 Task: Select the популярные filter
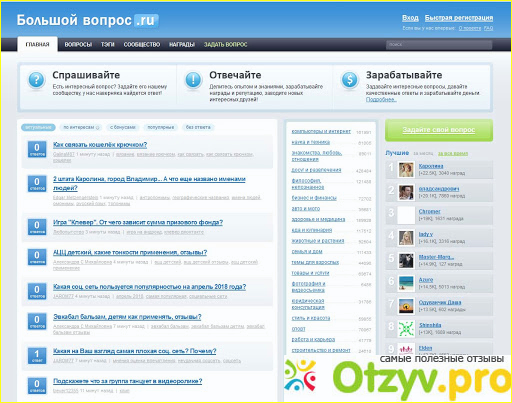click(161, 127)
